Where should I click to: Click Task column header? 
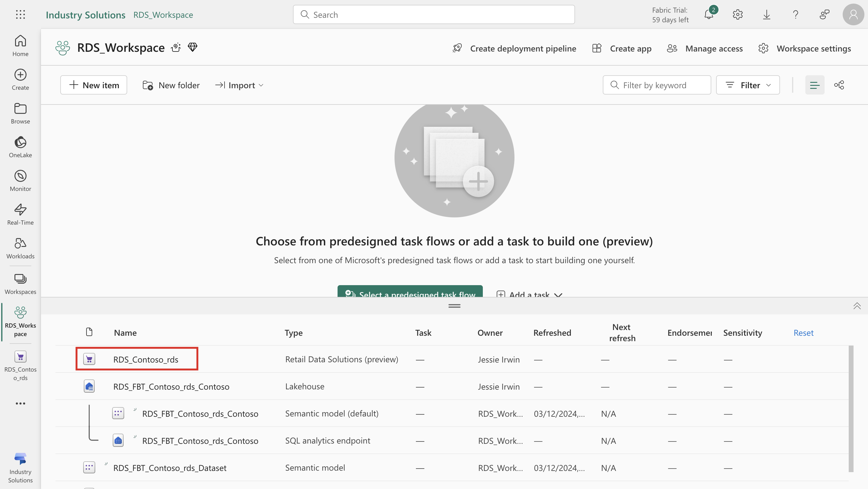coord(423,333)
